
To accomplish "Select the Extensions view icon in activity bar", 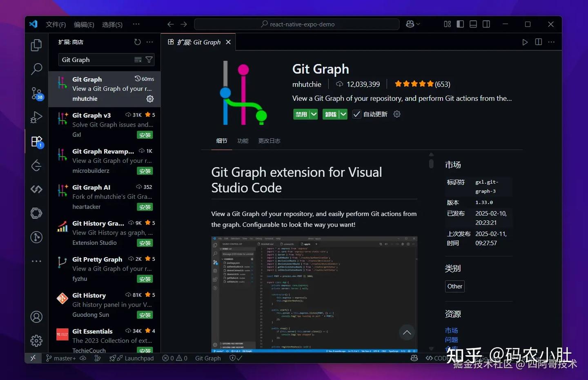I will (x=36, y=141).
